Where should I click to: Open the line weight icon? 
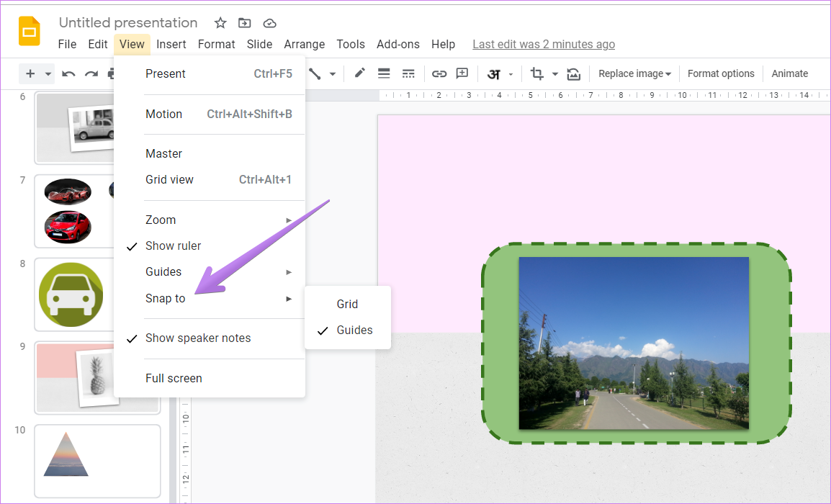coord(384,73)
